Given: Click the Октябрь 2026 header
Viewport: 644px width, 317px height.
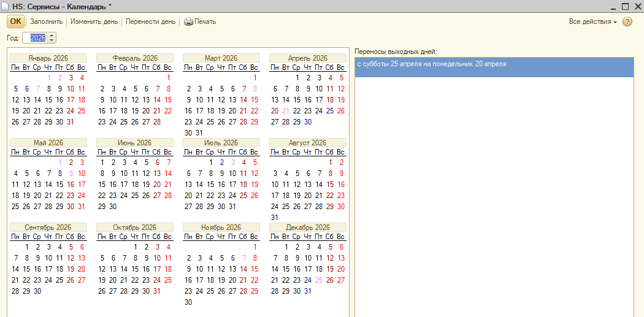Looking at the screenshot, I should (x=135, y=227).
